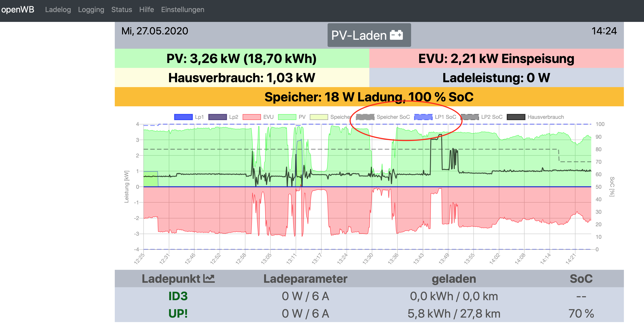Toggle Lp2 series in chart legend
644x331 pixels.
point(217,117)
